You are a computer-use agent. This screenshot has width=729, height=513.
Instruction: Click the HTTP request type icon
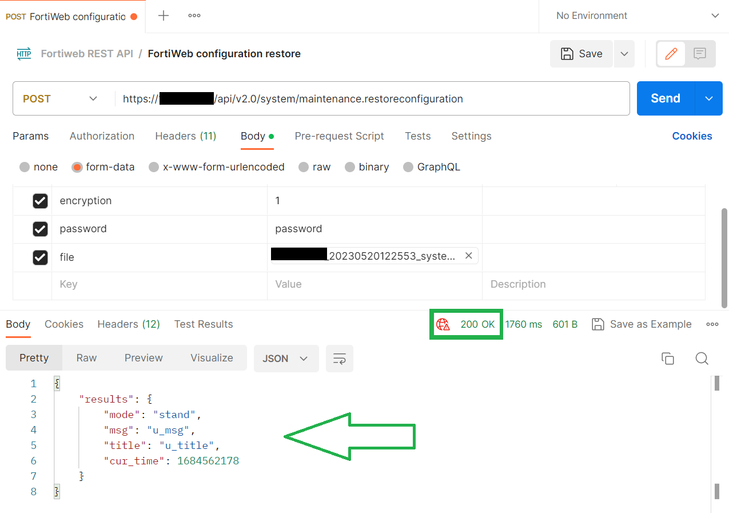coord(24,54)
